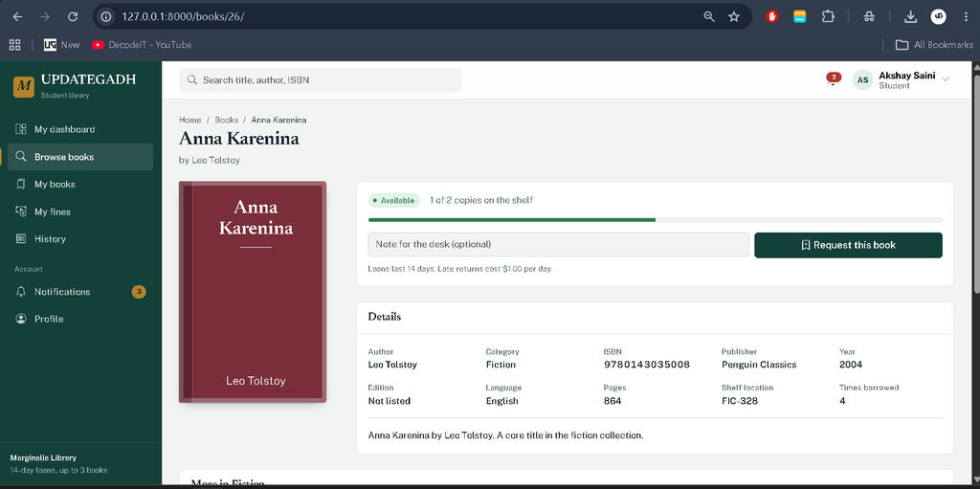Expand the Akshay Saini account dropdown chevron
980x489 pixels.
[946, 79]
